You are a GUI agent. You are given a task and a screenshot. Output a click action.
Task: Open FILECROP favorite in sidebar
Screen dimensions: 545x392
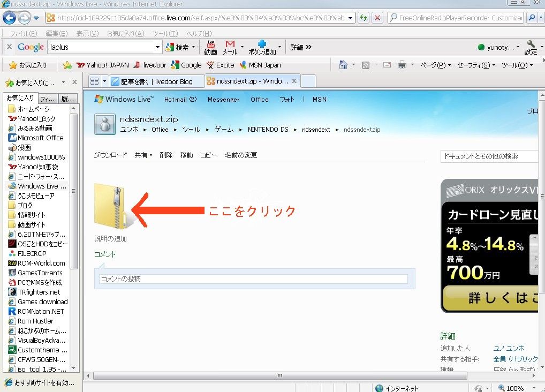(27, 253)
